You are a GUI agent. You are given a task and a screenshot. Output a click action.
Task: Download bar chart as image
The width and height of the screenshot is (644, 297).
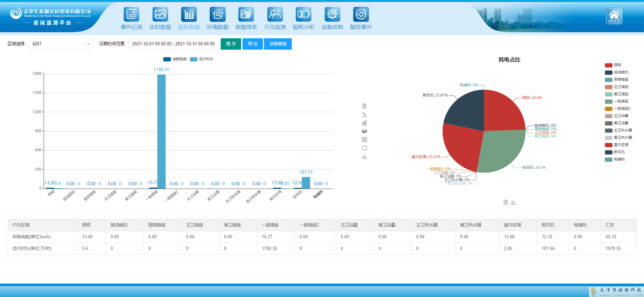pyautogui.click(x=364, y=157)
